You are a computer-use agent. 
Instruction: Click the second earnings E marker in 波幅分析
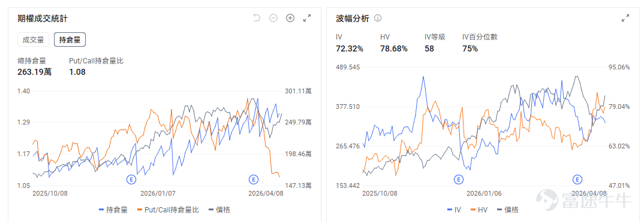[x=578, y=180]
